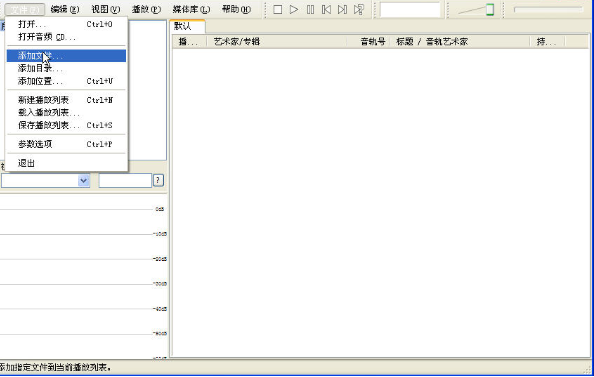The height and width of the screenshot is (377, 594).
Task: Choose 添加位置... menu entry
Action: [x=66, y=81]
